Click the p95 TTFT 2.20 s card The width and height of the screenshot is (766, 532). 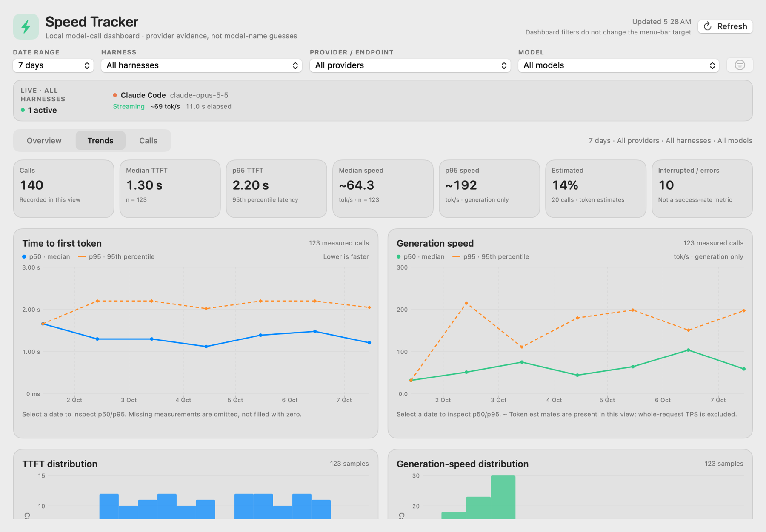pyautogui.click(x=276, y=189)
